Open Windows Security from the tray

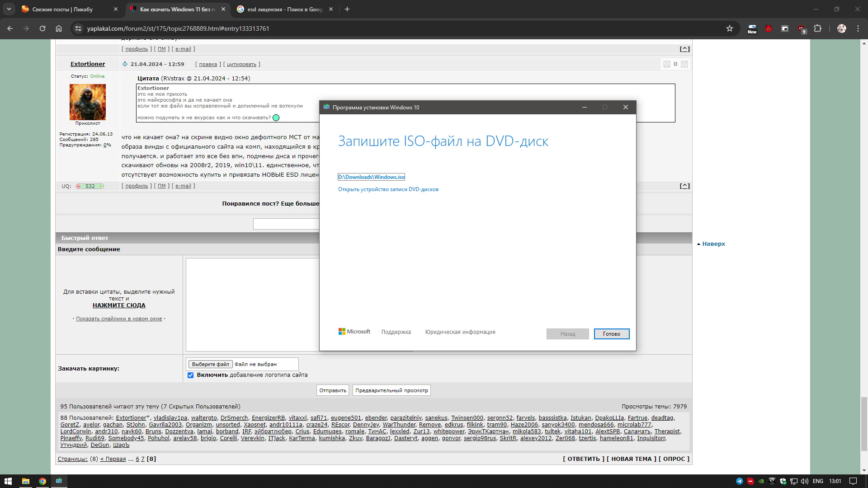[783, 481]
